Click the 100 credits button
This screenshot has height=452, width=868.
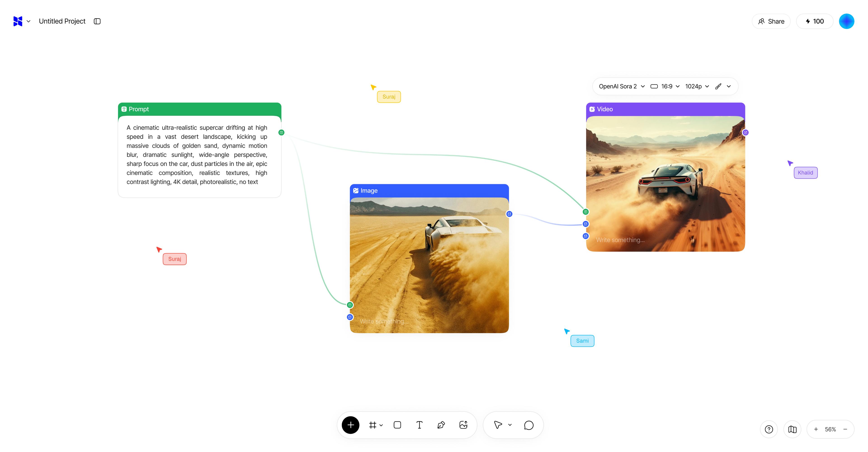[814, 21]
